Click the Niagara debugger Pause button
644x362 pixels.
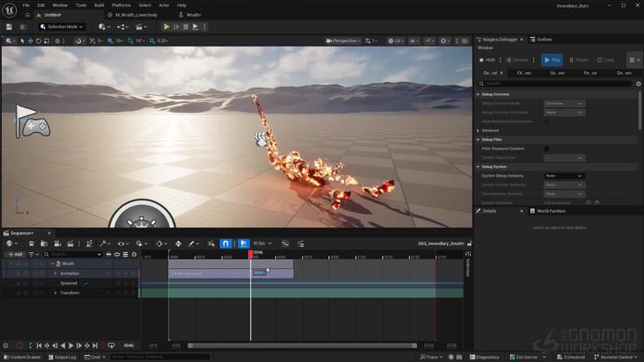click(579, 60)
